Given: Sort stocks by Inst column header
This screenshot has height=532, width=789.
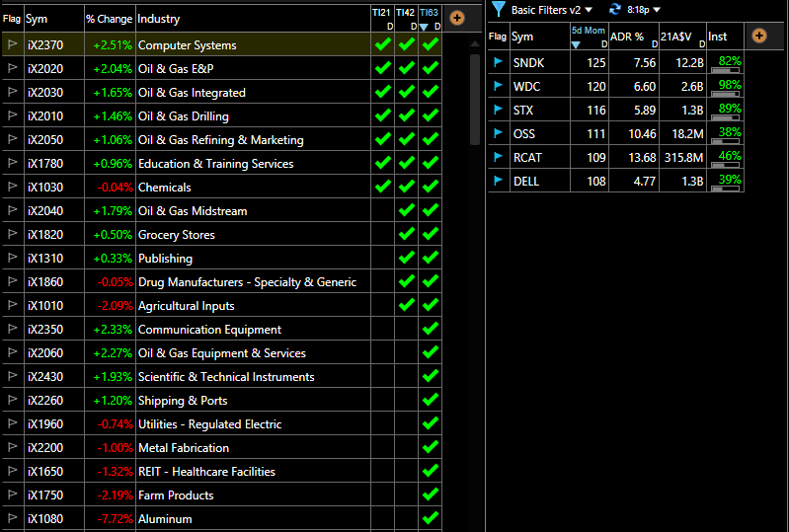Looking at the screenshot, I should (725, 37).
